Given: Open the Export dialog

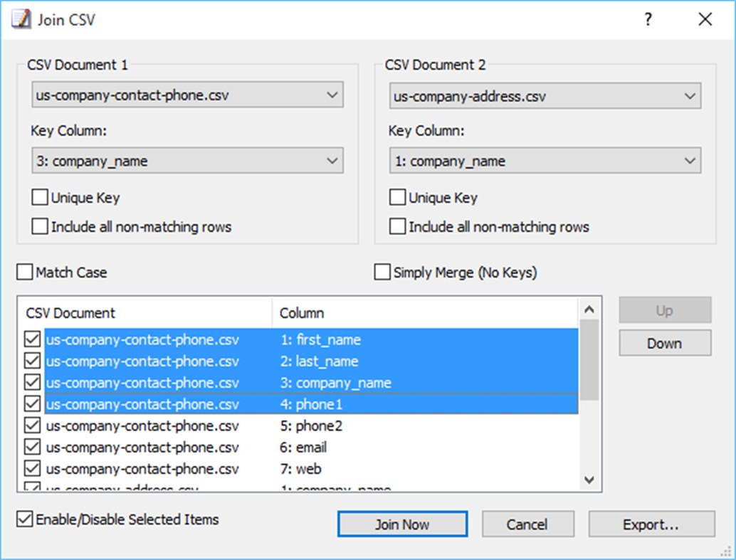Looking at the screenshot, I should click(651, 524).
